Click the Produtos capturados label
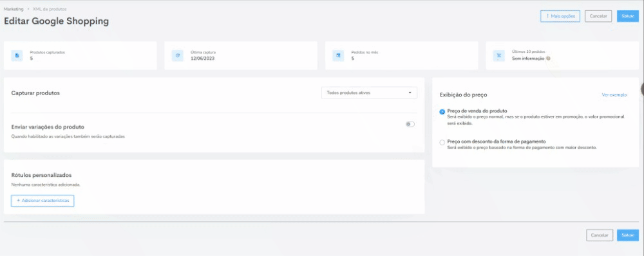The height and width of the screenshot is (256, 644). [47, 53]
